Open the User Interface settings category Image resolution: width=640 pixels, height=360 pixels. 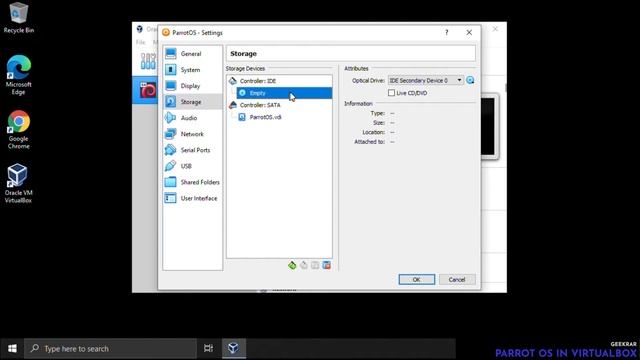click(x=193, y=198)
